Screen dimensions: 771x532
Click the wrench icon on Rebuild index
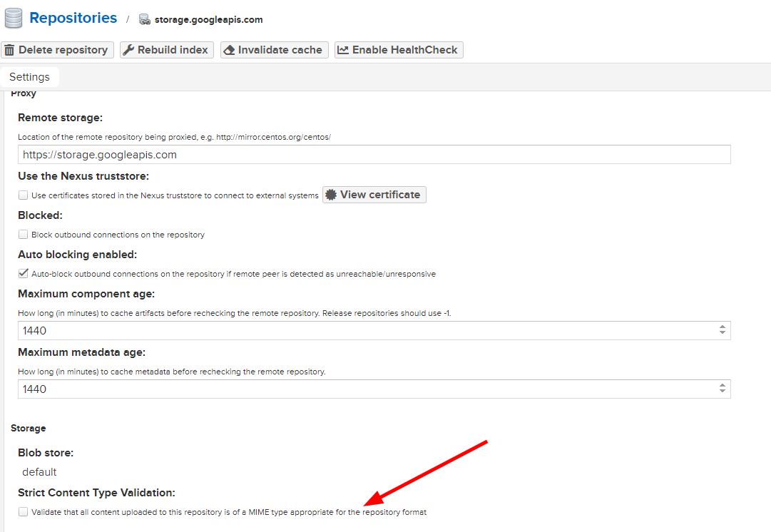(x=128, y=50)
